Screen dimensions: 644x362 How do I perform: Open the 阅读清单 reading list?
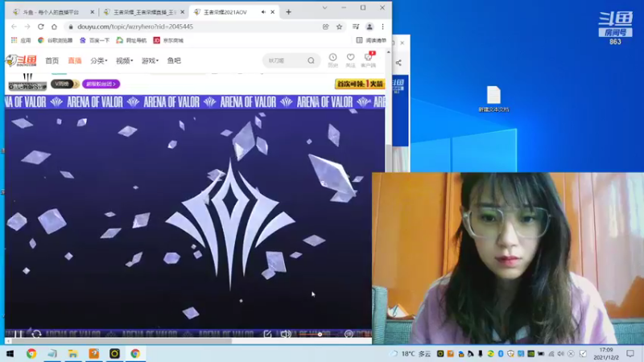coord(371,40)
